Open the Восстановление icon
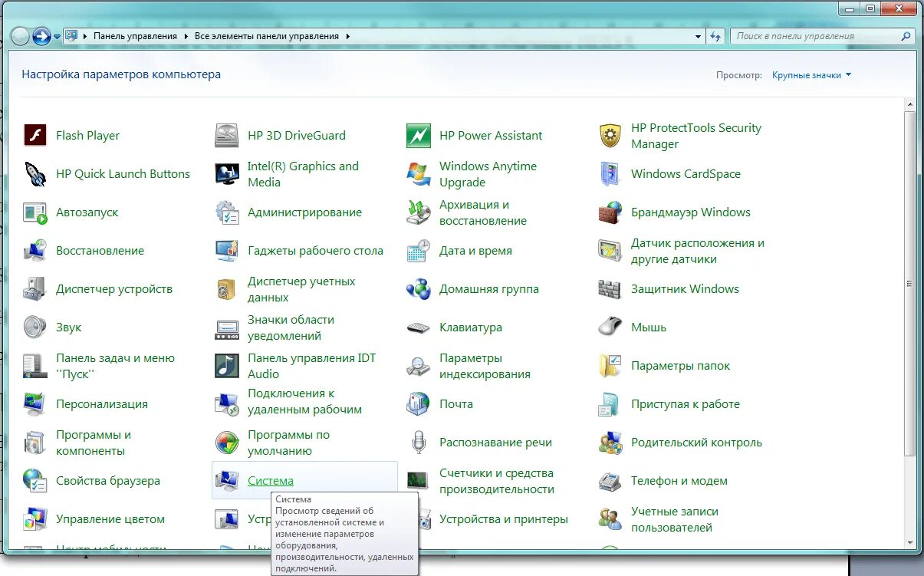The width and height of the screenshot is (924, 576). [x=35, y=251]
